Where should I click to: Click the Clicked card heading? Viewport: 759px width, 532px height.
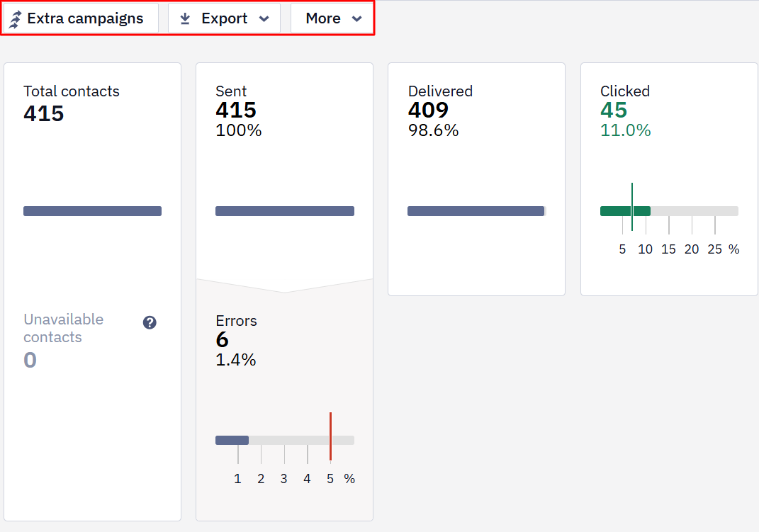click(x=625, y=91)
